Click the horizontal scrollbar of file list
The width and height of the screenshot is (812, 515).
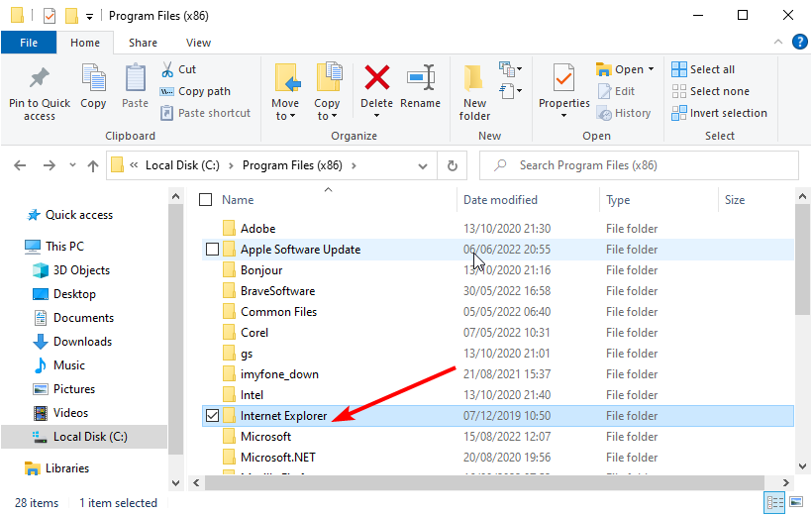coord(483,483)
